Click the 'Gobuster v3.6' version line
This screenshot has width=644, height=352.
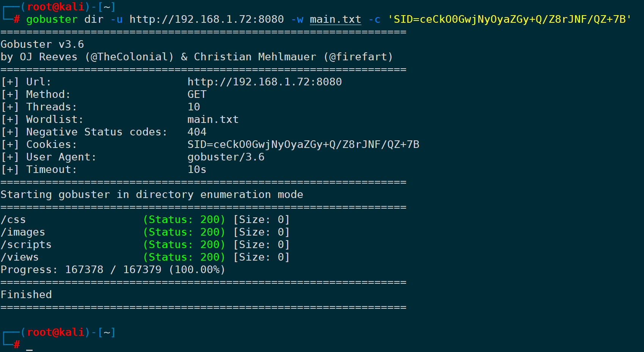tap(42, 44)
